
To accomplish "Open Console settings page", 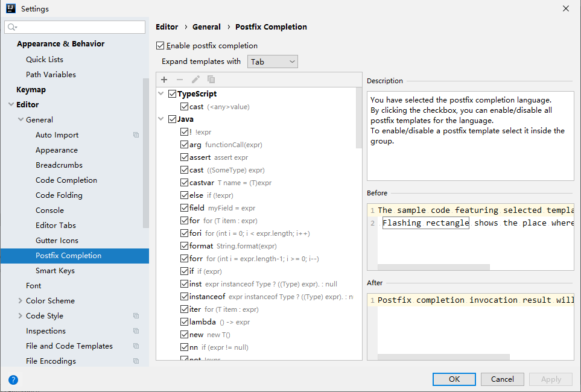I will [49, 210].
